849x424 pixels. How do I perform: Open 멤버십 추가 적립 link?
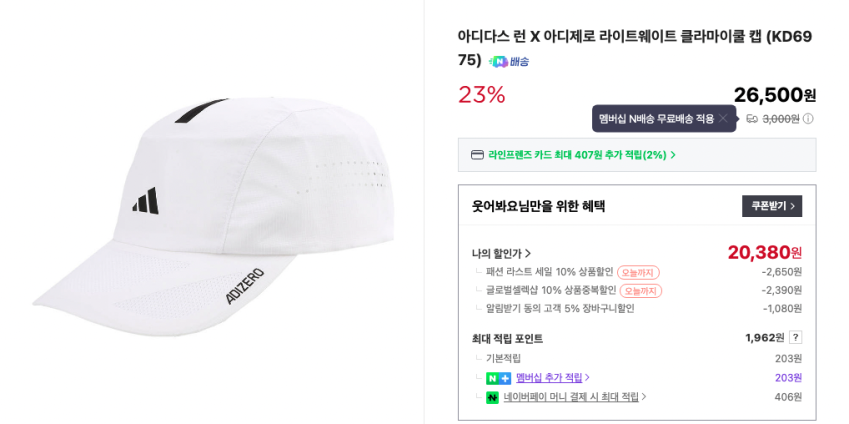point(552,378)
